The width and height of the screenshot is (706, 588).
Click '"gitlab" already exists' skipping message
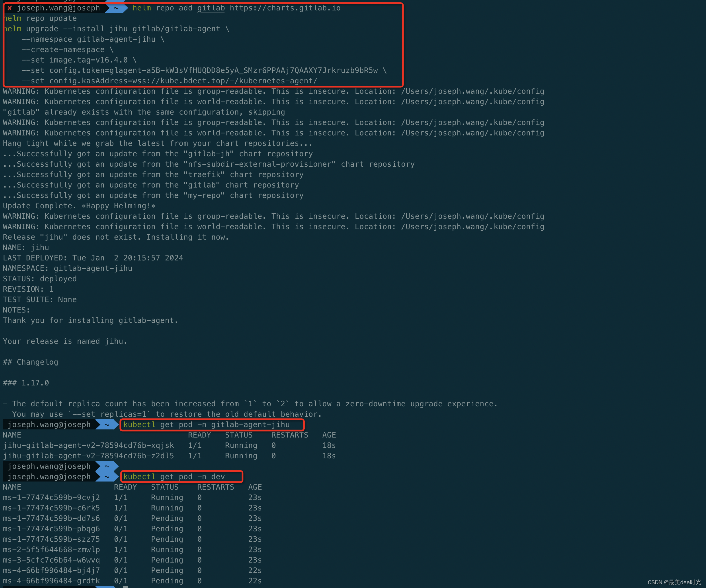coord(144,112)
